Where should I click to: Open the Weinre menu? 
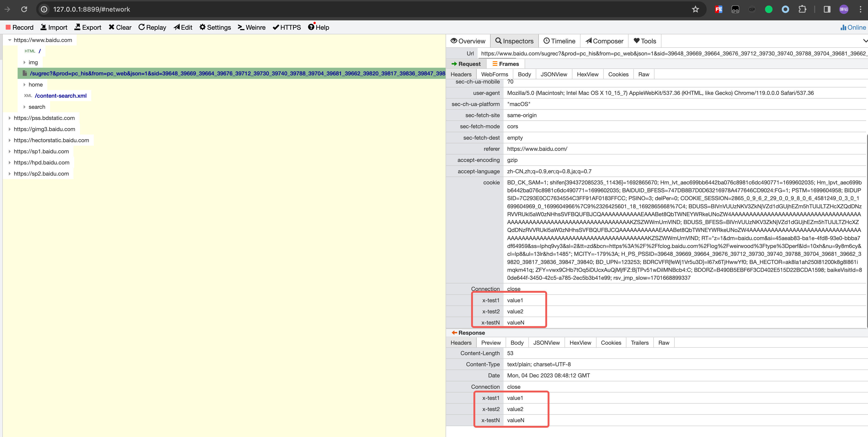click(x=252, y=27)
